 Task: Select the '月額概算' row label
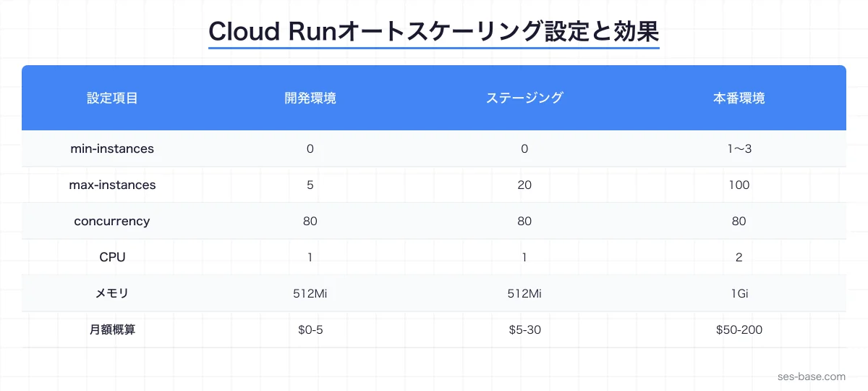point(112,329)
